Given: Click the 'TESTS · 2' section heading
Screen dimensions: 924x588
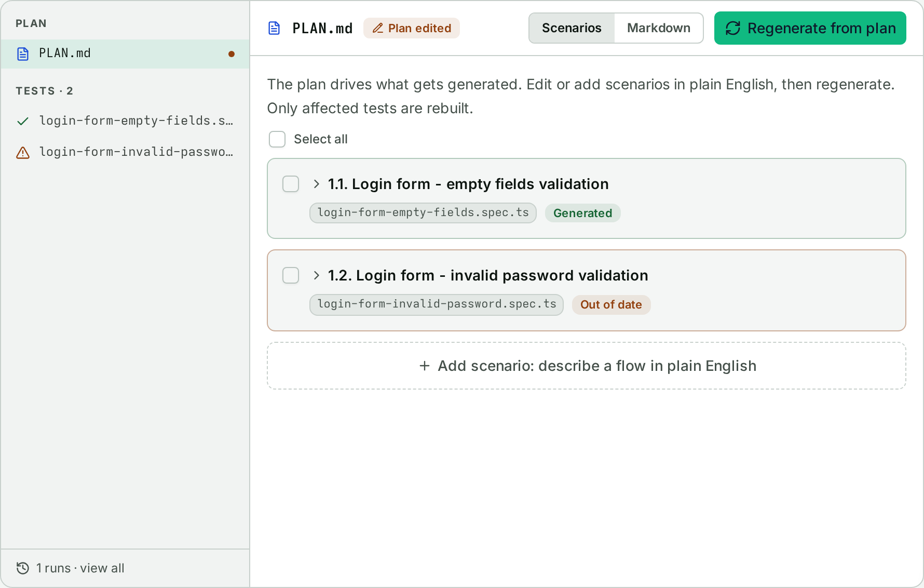Looking at the screenshot, I should coord(44,91).
